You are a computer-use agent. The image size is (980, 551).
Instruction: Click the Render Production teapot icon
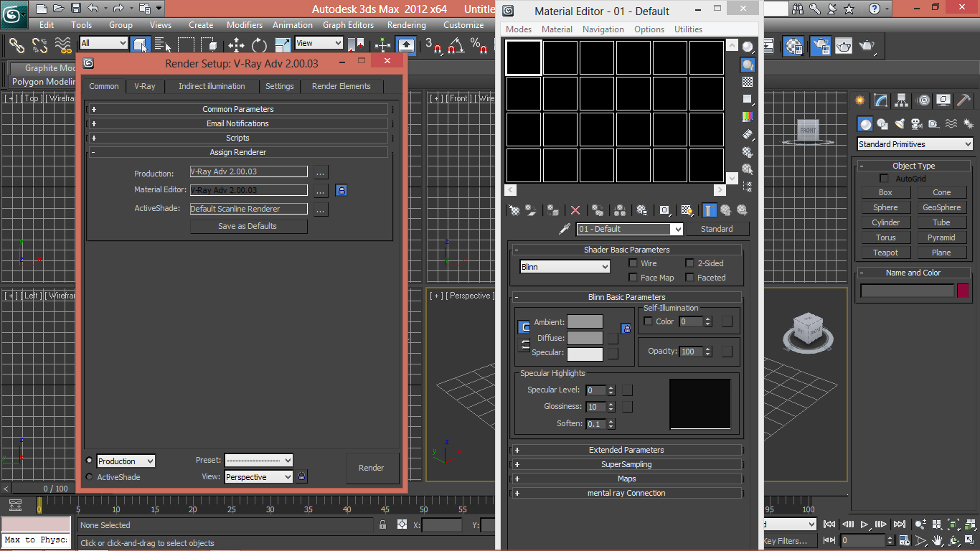pos(867,46)
